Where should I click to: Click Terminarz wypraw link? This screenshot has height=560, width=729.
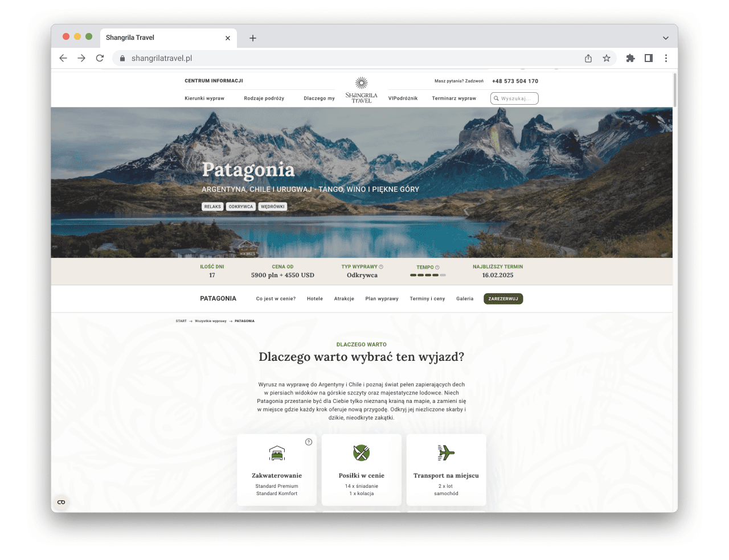coord(454,98)
